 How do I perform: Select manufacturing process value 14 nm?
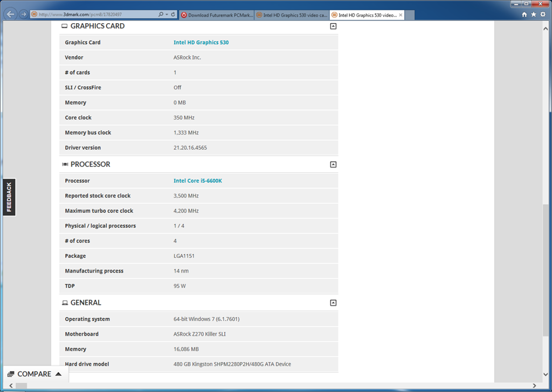click(x=181, y=271)
